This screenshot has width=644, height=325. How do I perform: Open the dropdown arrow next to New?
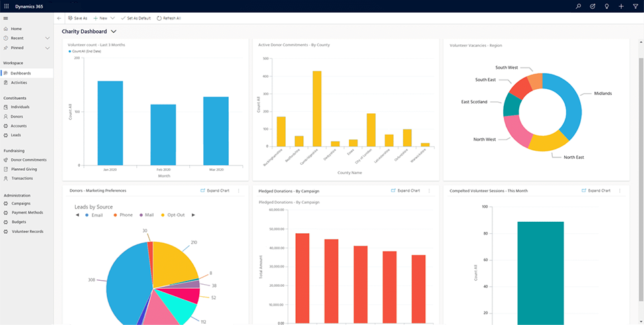point(112,18)
